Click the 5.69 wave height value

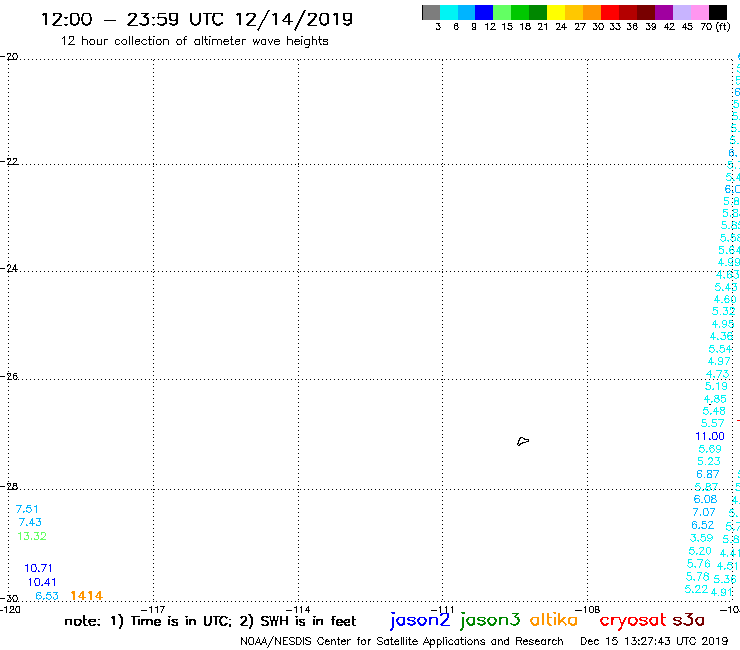710,449
